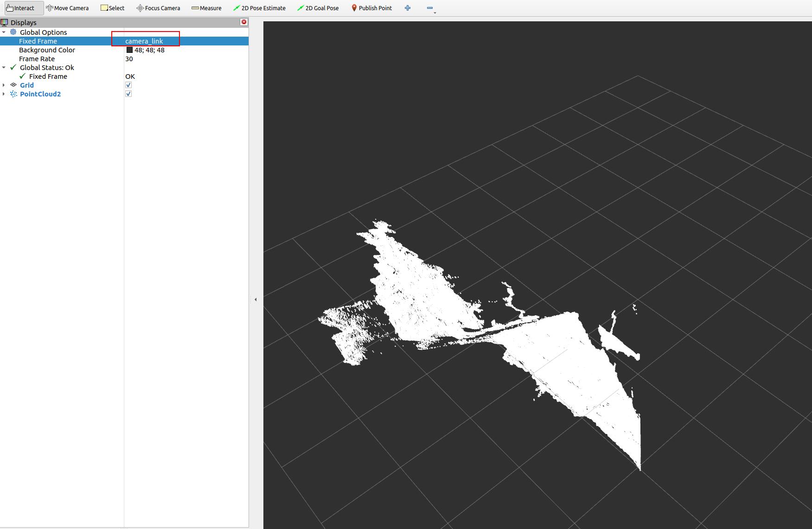
Task: Toggle visibility of the Grid display
Action: pos(128,85)
